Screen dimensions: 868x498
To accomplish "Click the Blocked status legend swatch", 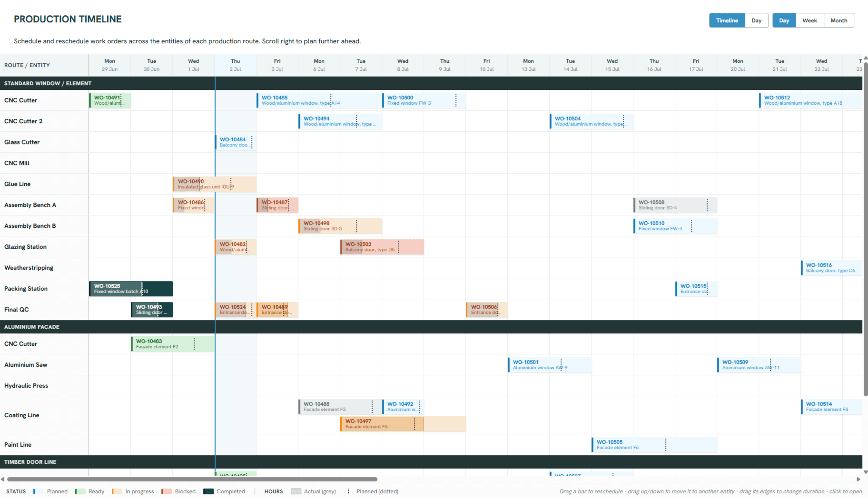I will point(166,491).
